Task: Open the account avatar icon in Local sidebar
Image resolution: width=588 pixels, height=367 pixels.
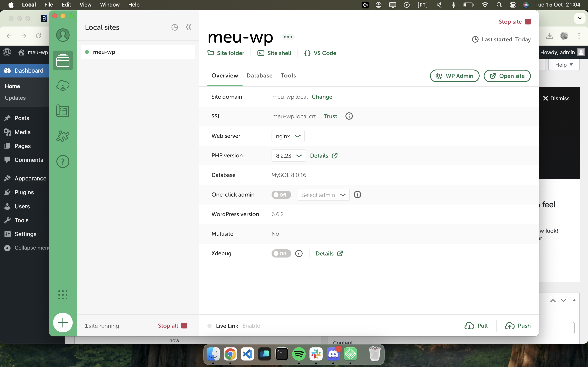Action: click(x=63, y=35)
